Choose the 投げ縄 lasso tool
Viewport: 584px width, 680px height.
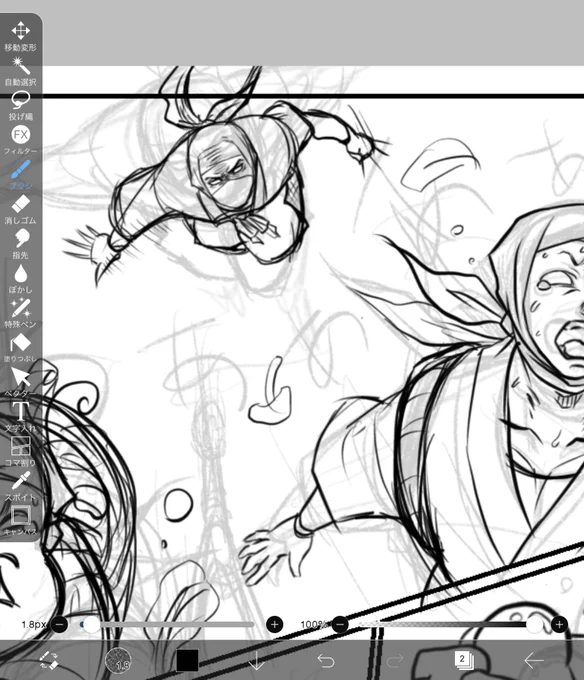[x=20, y=105]
